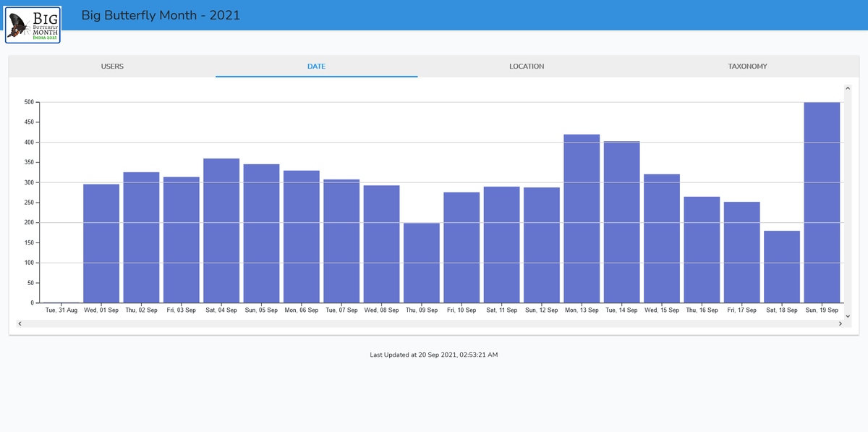Click the chart's scroll up arrow
Image resolution: width=868 pixels, height=432 pixels.
pos(848,88)
